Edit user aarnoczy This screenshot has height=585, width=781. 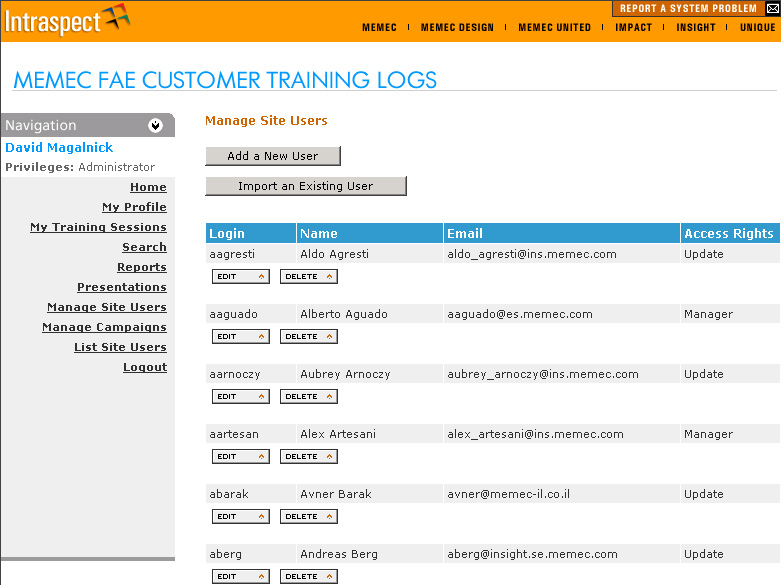(x=241, y=396)
